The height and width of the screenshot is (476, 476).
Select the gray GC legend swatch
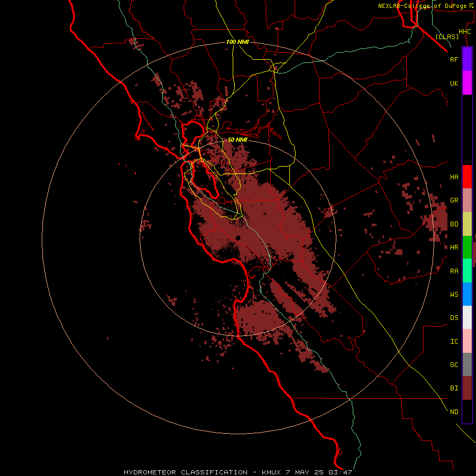pyautogui.click(x=467, y=364)
